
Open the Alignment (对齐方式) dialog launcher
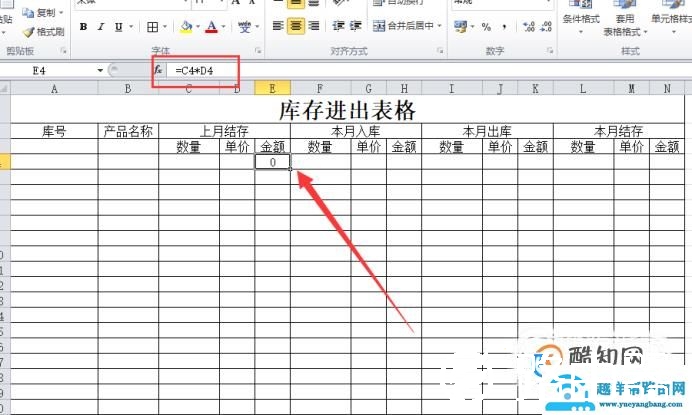point(440,51)
